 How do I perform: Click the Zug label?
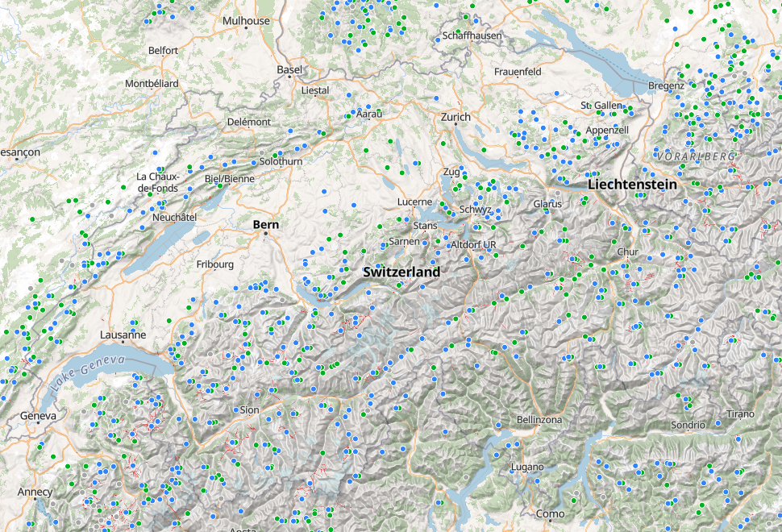pos(451,172)
